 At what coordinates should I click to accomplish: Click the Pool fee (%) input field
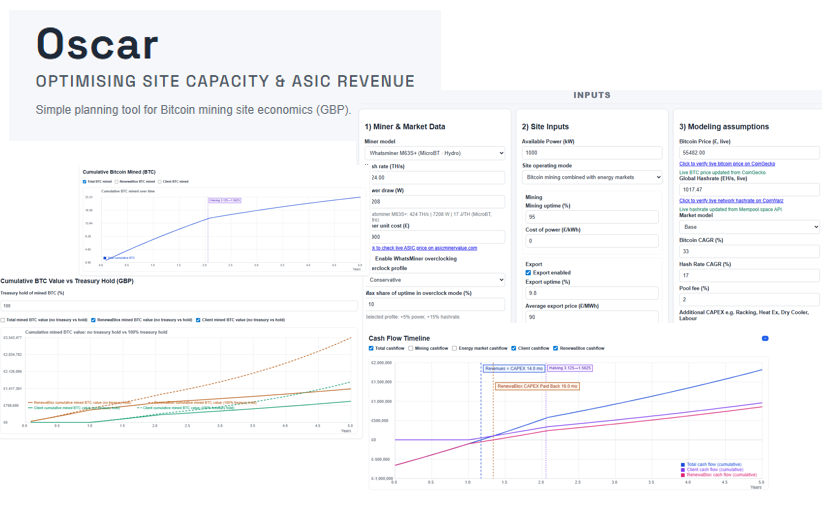(x=749, y=299)
